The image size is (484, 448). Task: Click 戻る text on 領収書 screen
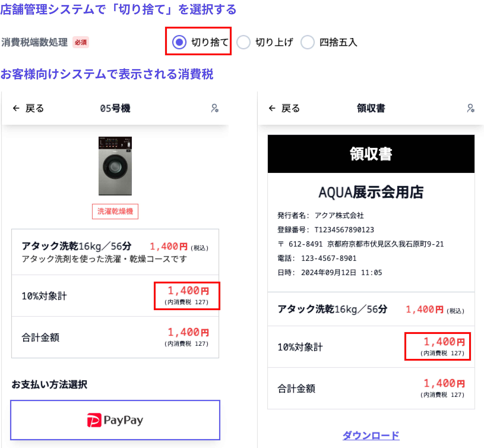pos(290,108)
